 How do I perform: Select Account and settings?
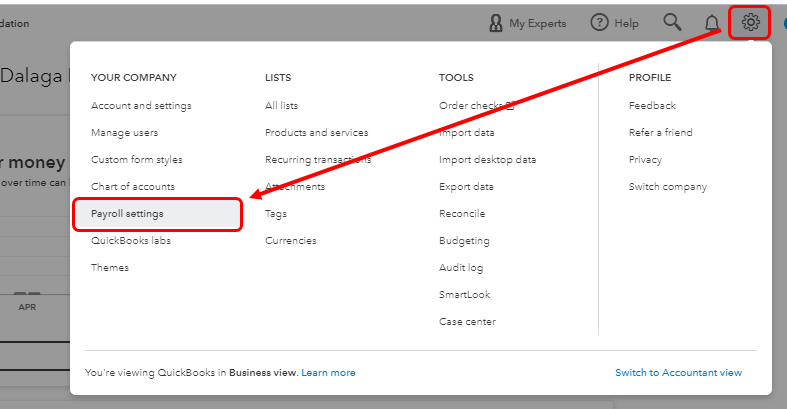click(141, 106)
